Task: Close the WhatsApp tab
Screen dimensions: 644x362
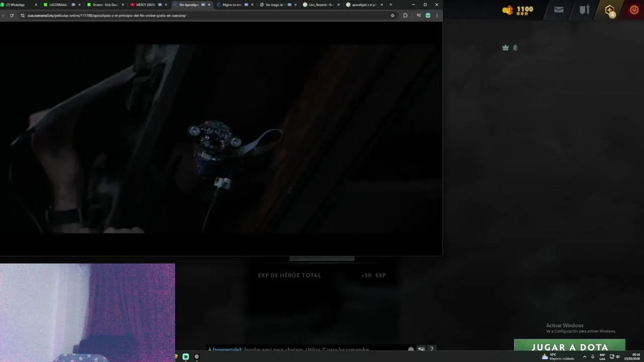Action: 36,5
